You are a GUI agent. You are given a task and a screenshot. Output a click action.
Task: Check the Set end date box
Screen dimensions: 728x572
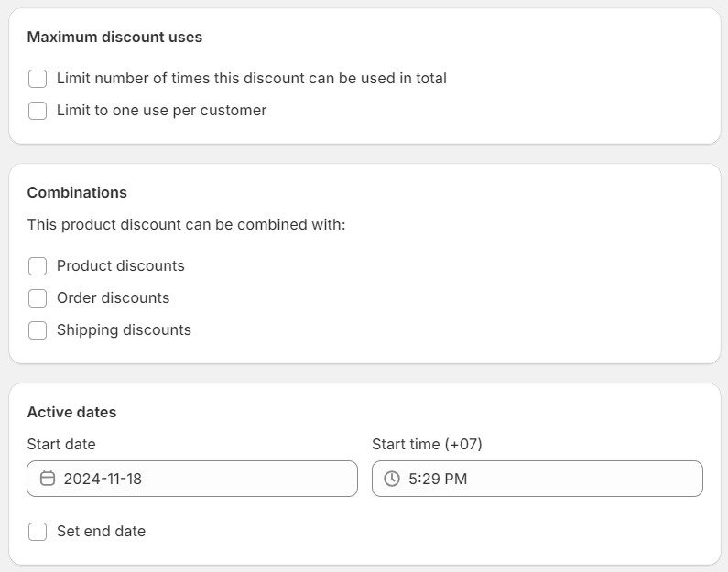38,532
